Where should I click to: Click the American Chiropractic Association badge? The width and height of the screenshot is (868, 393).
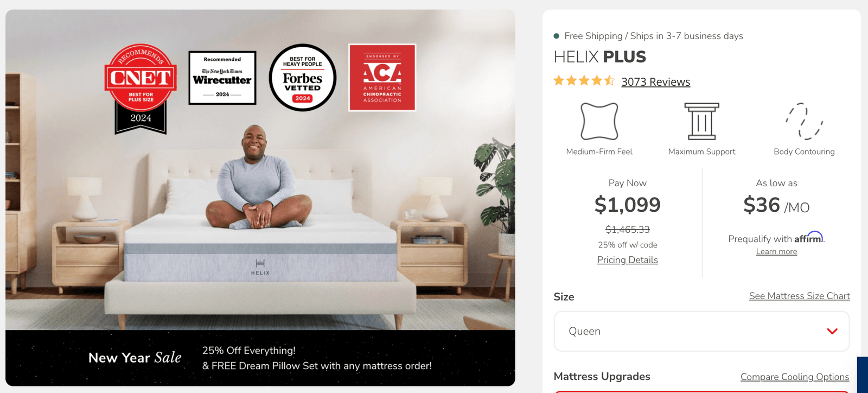[x=382, y=78]
